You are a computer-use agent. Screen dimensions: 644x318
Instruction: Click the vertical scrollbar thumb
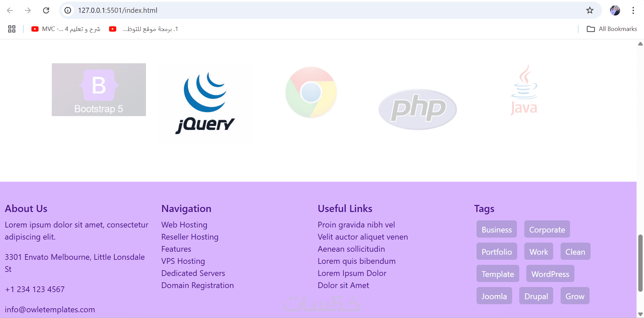[x=640, y=263]
